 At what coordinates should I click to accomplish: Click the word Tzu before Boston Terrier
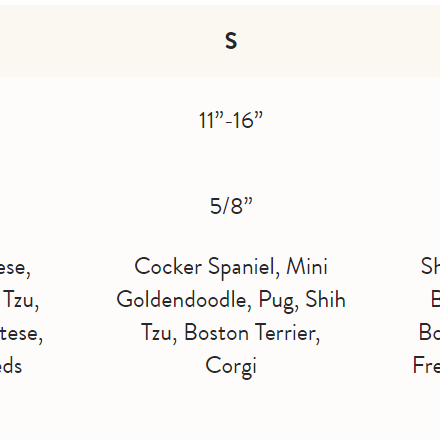click(x=159, y=333)
